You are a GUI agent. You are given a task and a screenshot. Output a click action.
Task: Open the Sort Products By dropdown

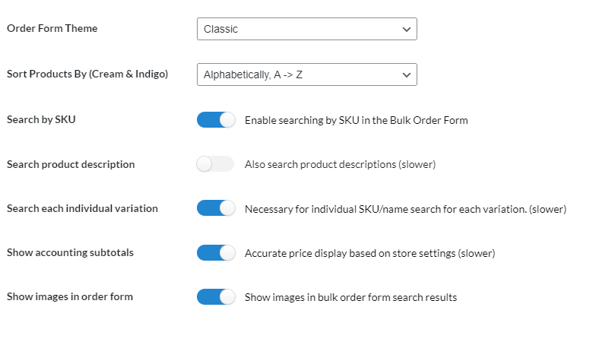tap(307, 74)
